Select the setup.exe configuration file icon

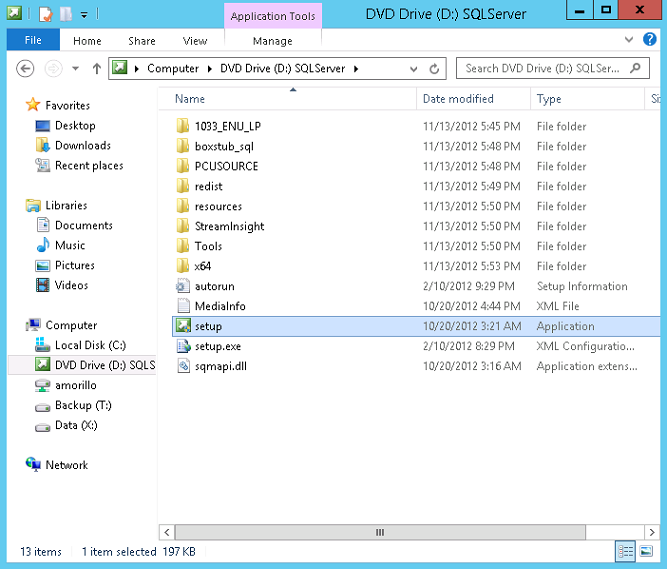click(x=183, y=346)
